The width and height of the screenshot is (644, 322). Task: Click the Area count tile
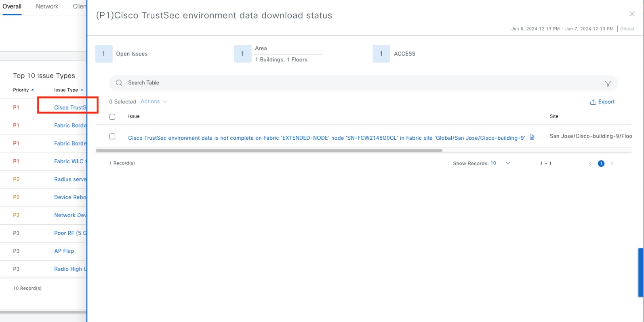pyautogui.click(x=242, y=54)
